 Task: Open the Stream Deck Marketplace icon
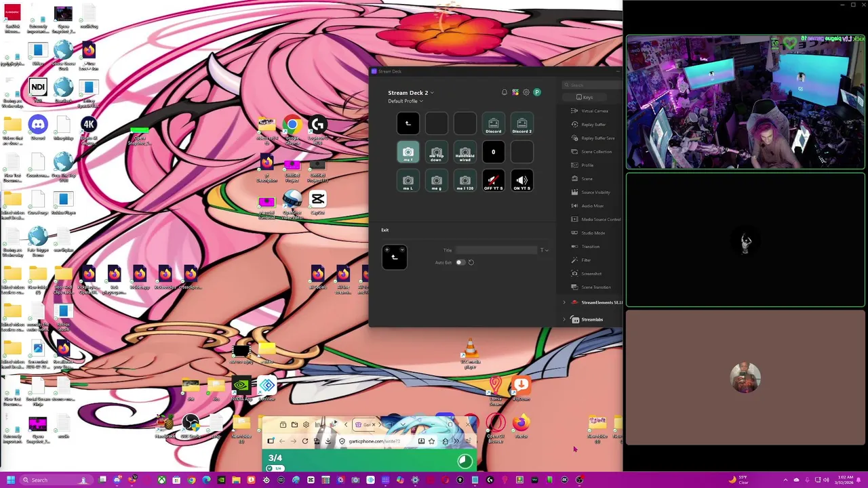(515, 92)
